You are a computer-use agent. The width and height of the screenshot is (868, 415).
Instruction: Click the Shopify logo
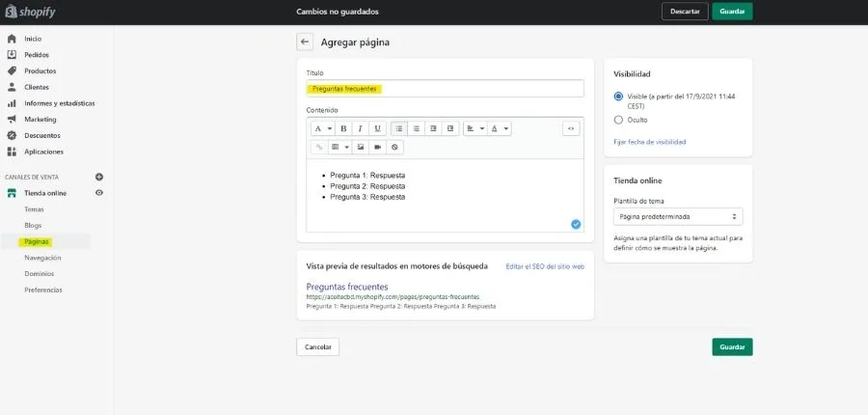[31, 12]
